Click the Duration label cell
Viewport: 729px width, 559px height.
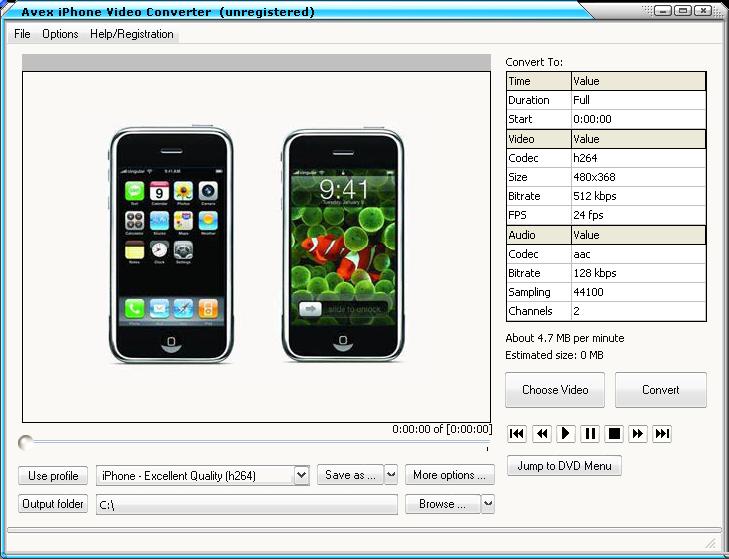(x=539, y=100)
